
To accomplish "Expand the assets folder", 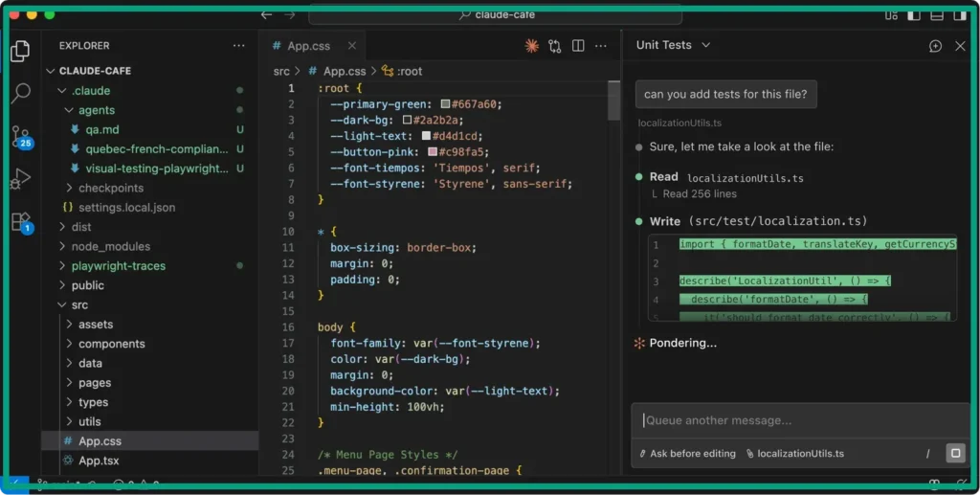I will pyautogui.click(x=69, y=325).
